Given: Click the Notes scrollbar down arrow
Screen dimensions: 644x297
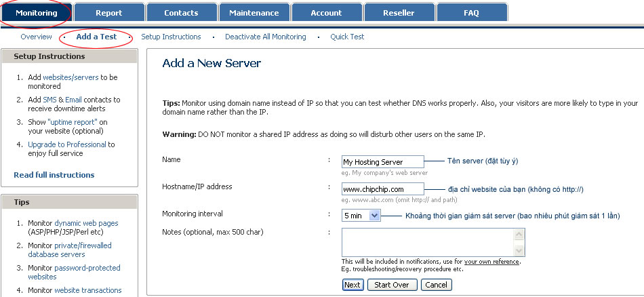Looking at the screenshot, I should [x=519, y=251].
